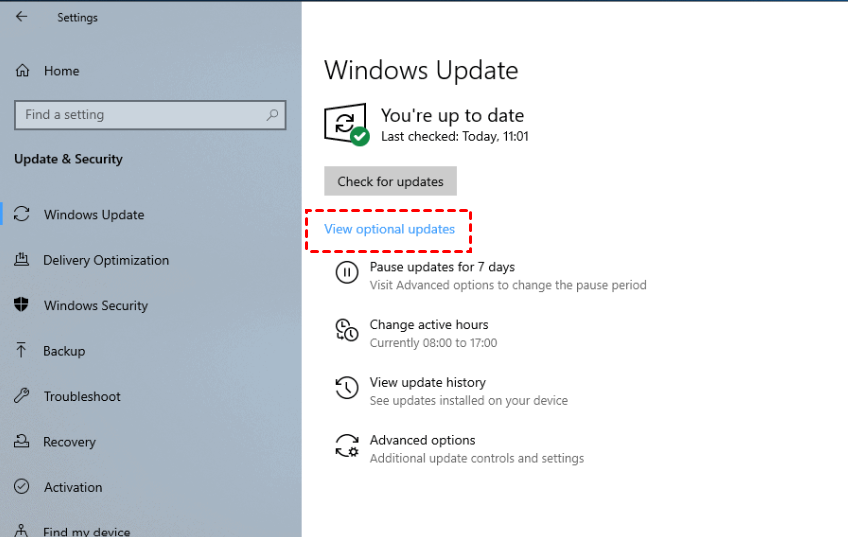Click the 'You're up to date' text
The height and width of the screenshot is (537, 848).
[452, 115]
